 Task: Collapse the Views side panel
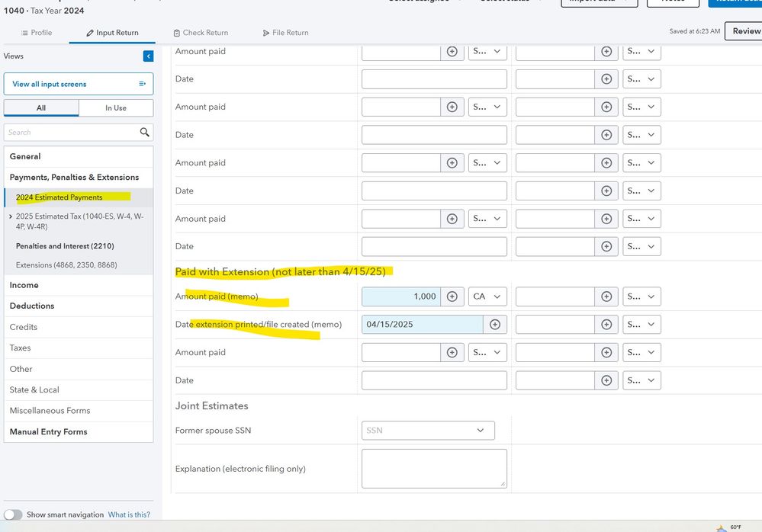pyautogui.click(x=148, y=56)
